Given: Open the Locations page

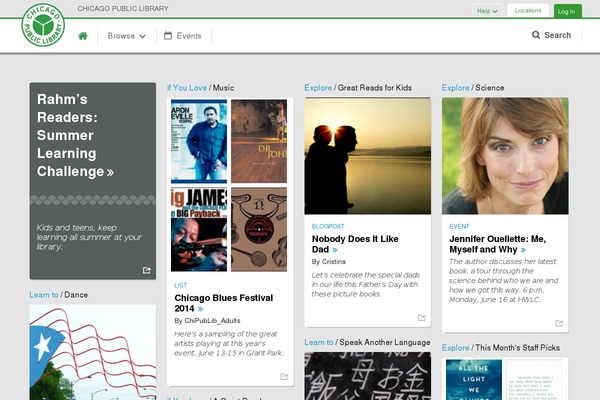Looking at the screenshot, I should pos(528,11).
